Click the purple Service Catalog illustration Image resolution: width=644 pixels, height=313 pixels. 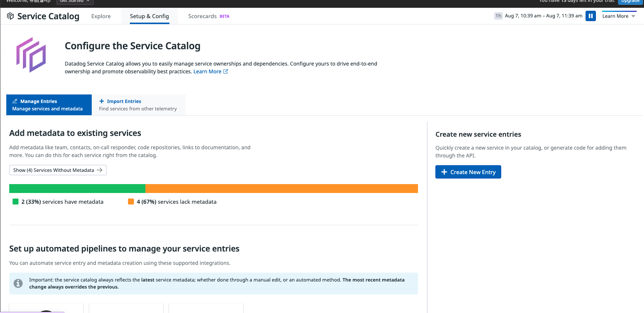(x=31, y=55)
